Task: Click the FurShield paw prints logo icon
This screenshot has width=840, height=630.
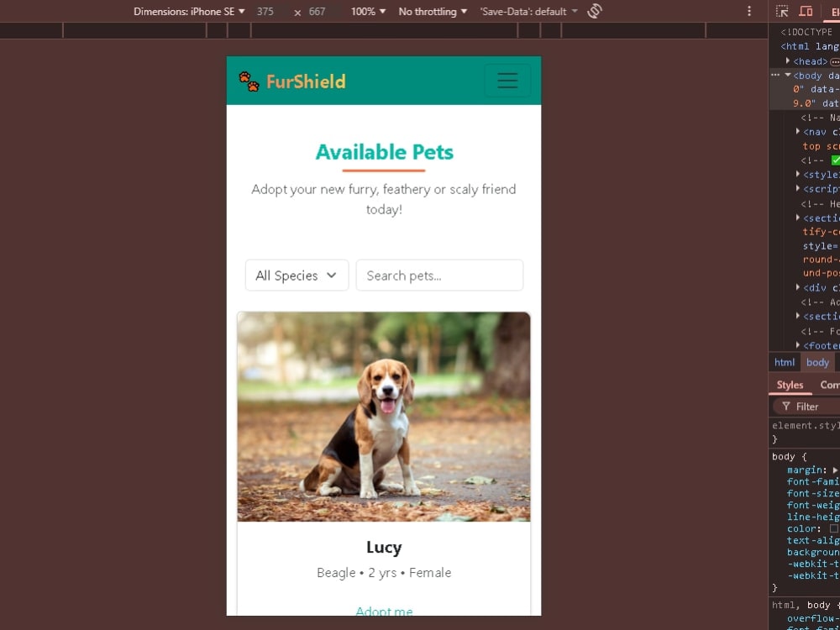Action: pyautogui.click(x=249, y=81)
